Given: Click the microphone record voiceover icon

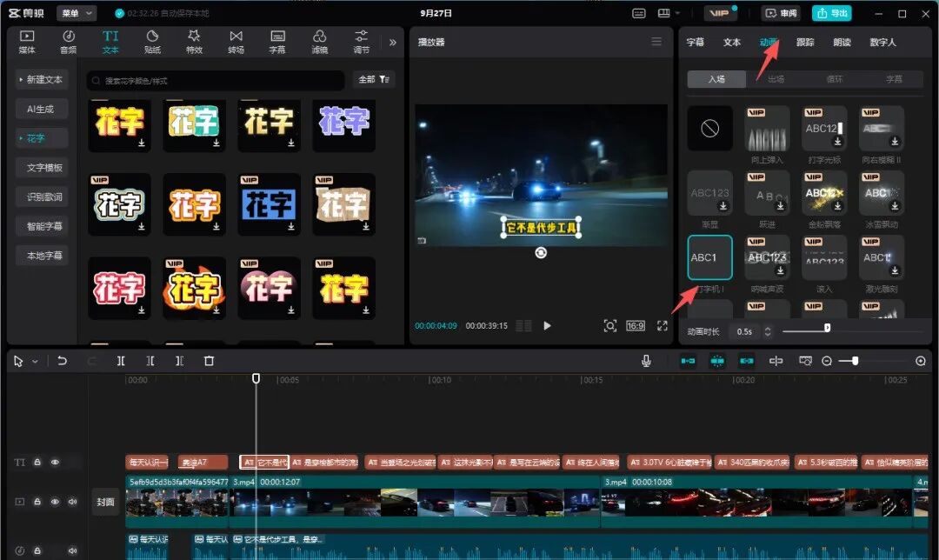Looking at the screenshot, I should click(x=646, y=361).
